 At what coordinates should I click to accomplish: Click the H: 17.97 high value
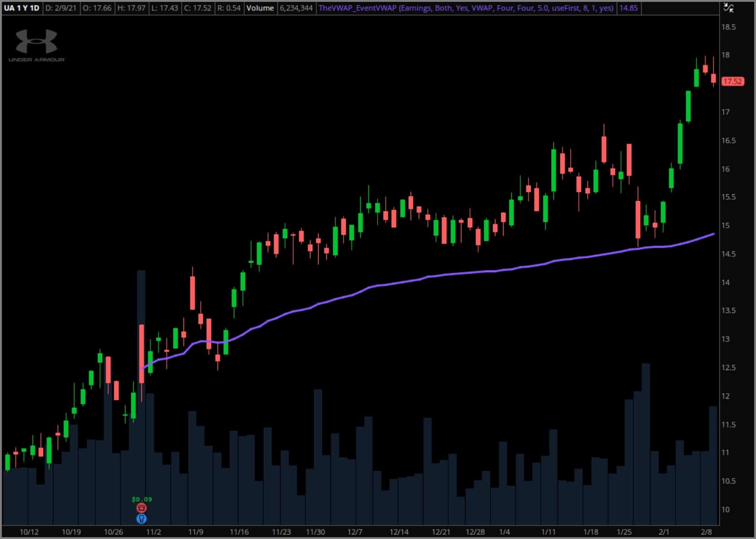click(x=131, y=8)
